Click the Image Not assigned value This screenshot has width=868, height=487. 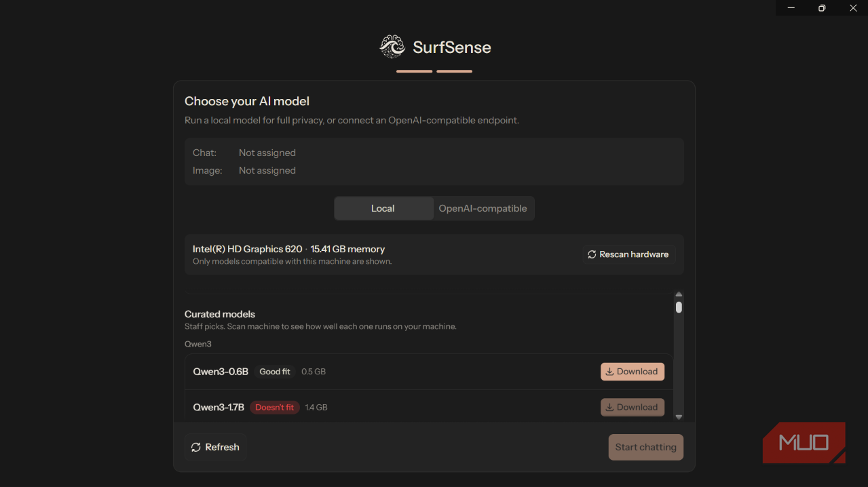267,170
